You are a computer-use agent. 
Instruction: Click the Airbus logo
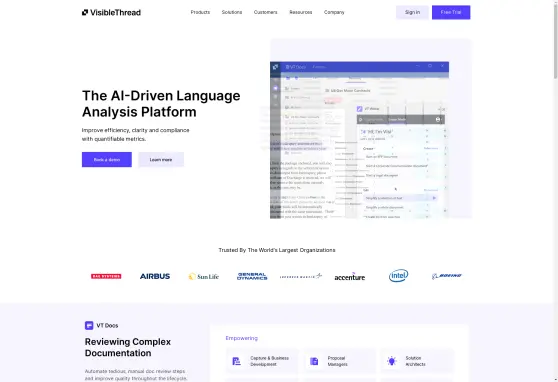155,276
